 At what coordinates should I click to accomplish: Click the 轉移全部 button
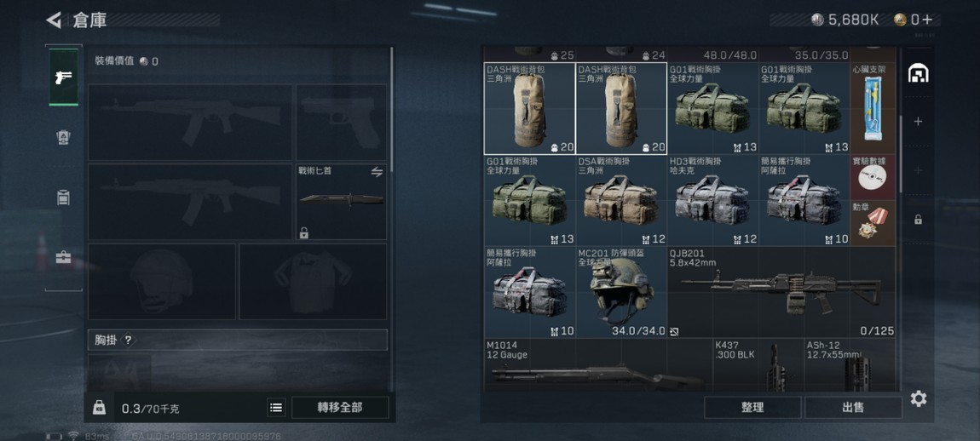click(x=340, y=408)
